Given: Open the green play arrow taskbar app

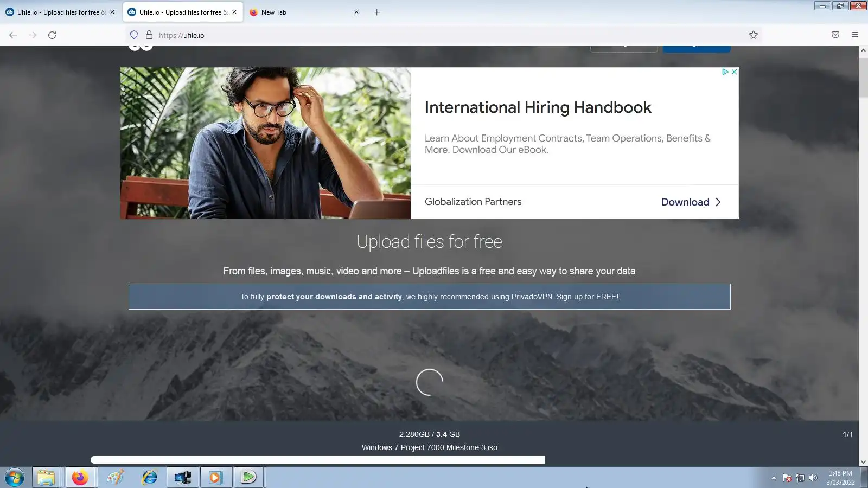Looking at the screenshot, I should [x=248, y=478].
